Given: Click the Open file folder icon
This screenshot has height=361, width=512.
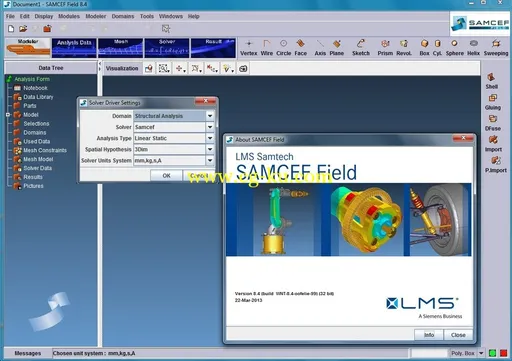Looking at the screenshot, I should 23,29.
